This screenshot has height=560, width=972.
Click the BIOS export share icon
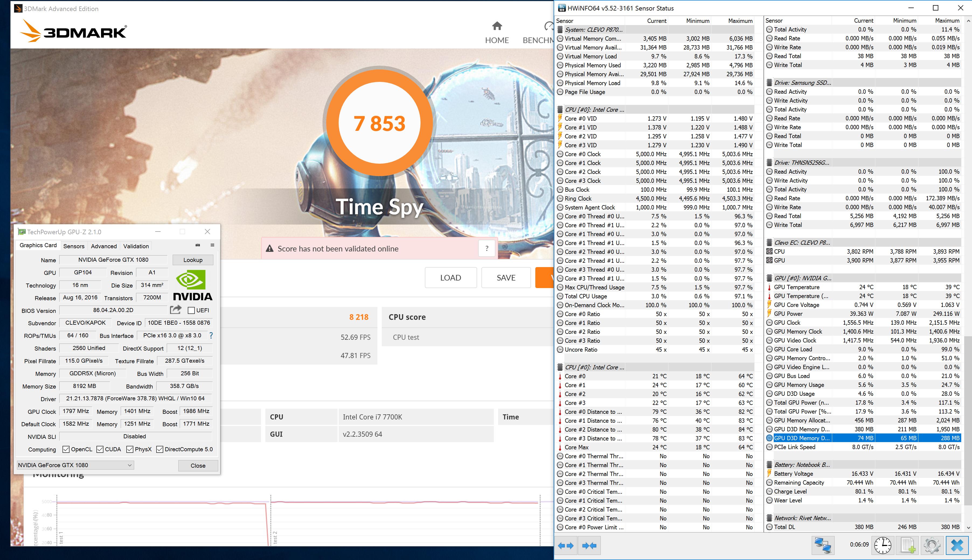[x=175, y=310]
